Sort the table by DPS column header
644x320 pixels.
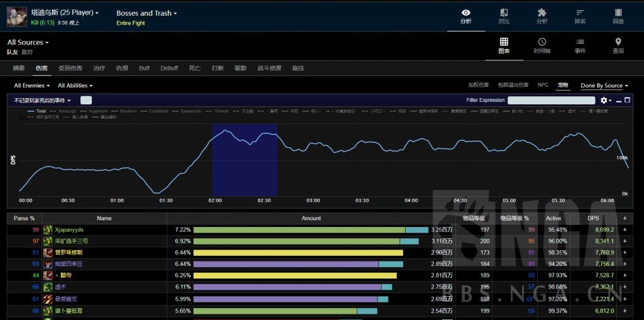click(592, 218)
